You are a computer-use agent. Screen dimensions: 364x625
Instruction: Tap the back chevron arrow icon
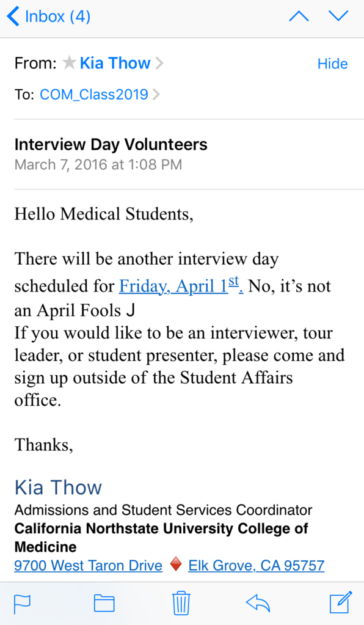pos(13,16)
